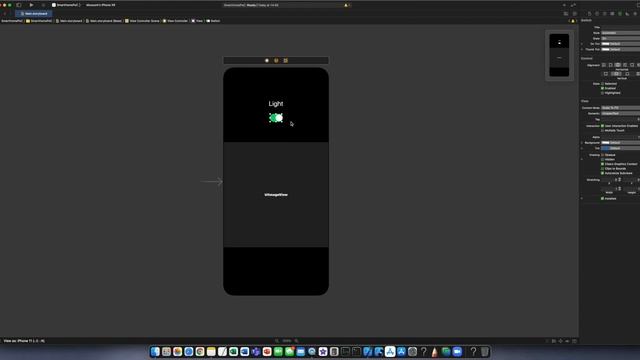This screenshot has width=640, height=360.
Task: Set vertical alignment to center
Action: 617,74
